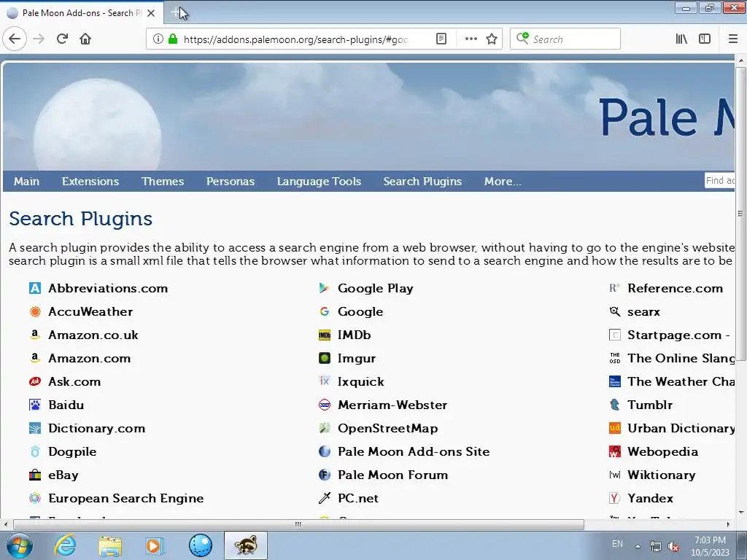
Task: Click the vertical scrollbar thumb
Action: pyautogui.click(x=740, y=214)
